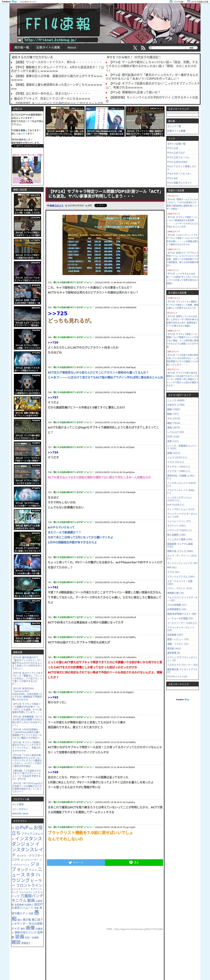Expand PvP (1519) category with [+]

[182, 505]
